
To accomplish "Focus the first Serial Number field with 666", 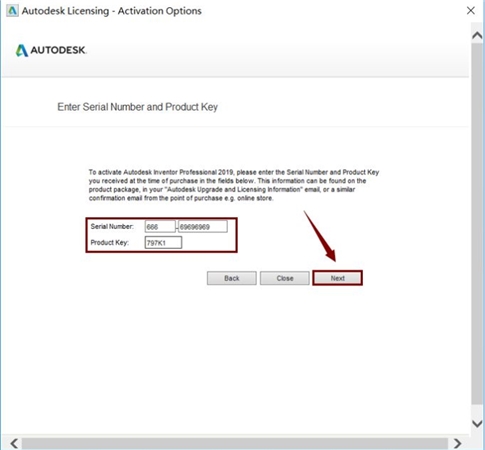I will [160, 227].
